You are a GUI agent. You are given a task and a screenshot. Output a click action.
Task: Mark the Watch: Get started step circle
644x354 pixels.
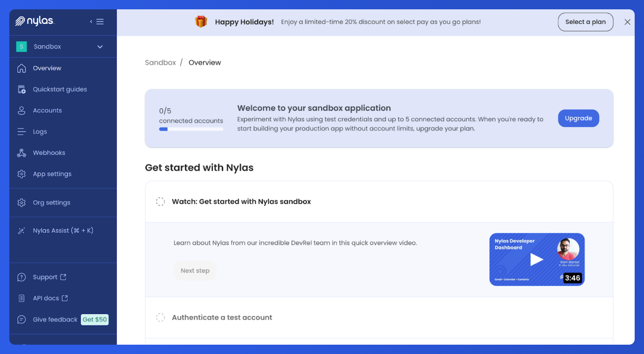pyautogui.click(x=160, y=201)
